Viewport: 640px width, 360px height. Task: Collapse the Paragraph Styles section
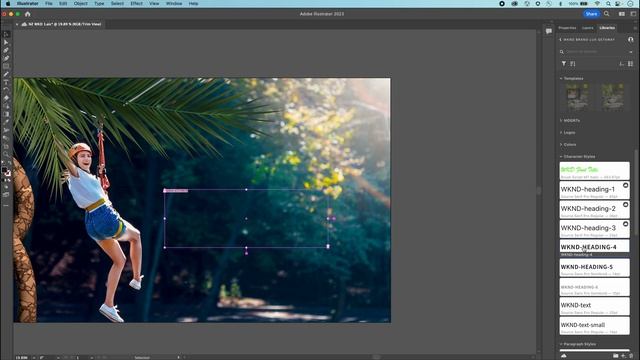tap(561, 344)
